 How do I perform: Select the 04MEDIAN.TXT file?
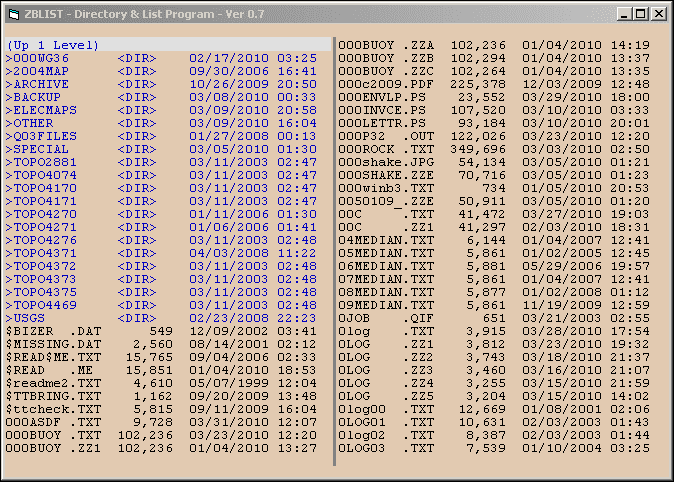click(494, 240)
